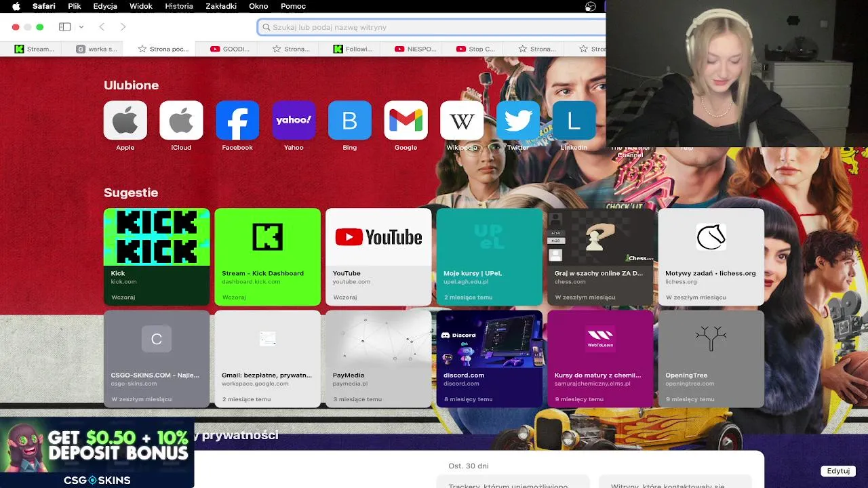The image size is (868, 488).
Task: Open the Google favorite icon
Action: coord(406,121)
